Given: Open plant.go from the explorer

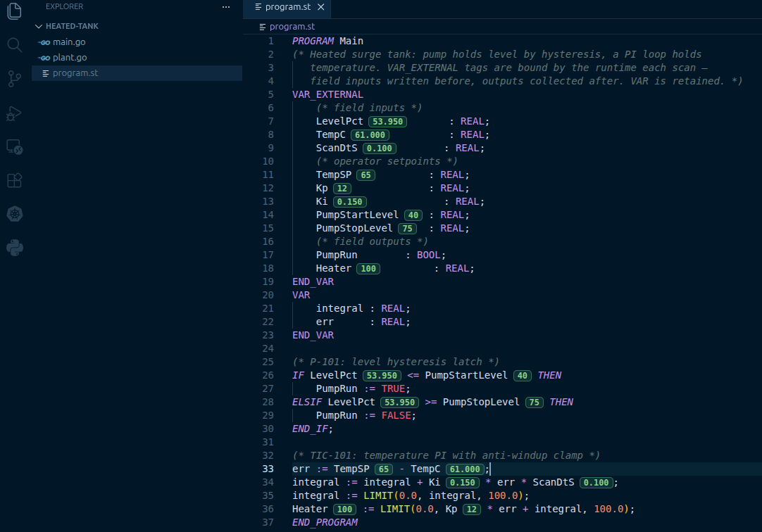Looking at the screenshot, I should 70,57.
